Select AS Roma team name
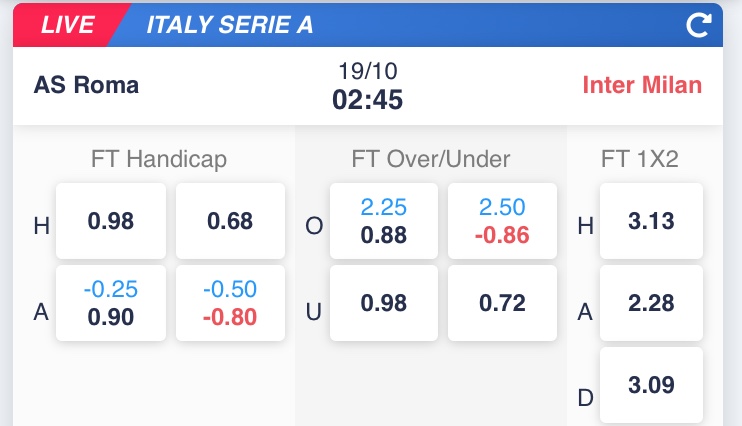742x426 pixels. click(x=86, y=85)
